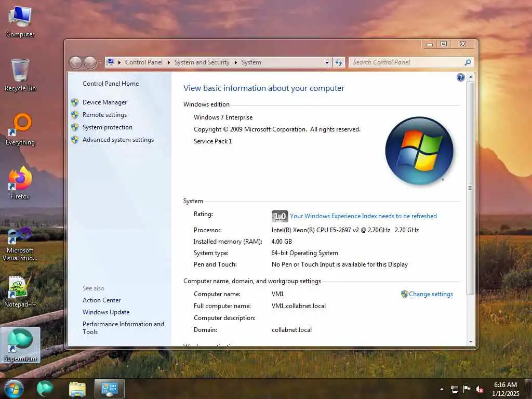The image size is (532, 399).
Task: Select the Everything search shortcut
Action: click(x=20, y=129)
